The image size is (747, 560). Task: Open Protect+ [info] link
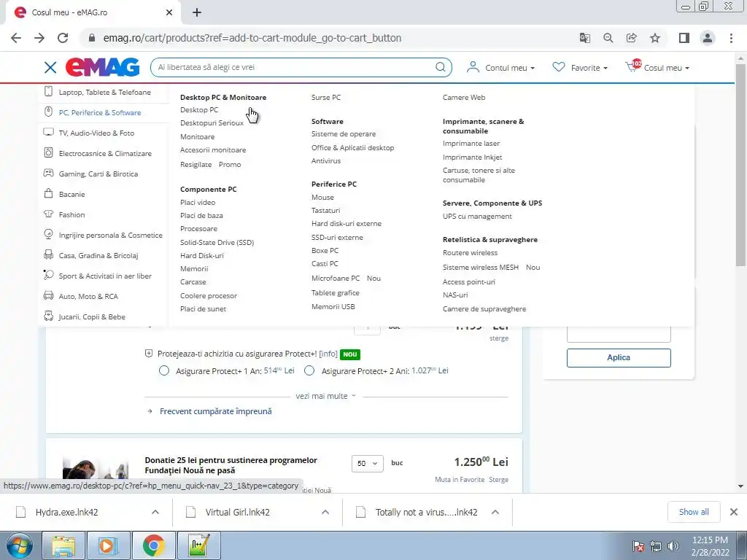328,354
